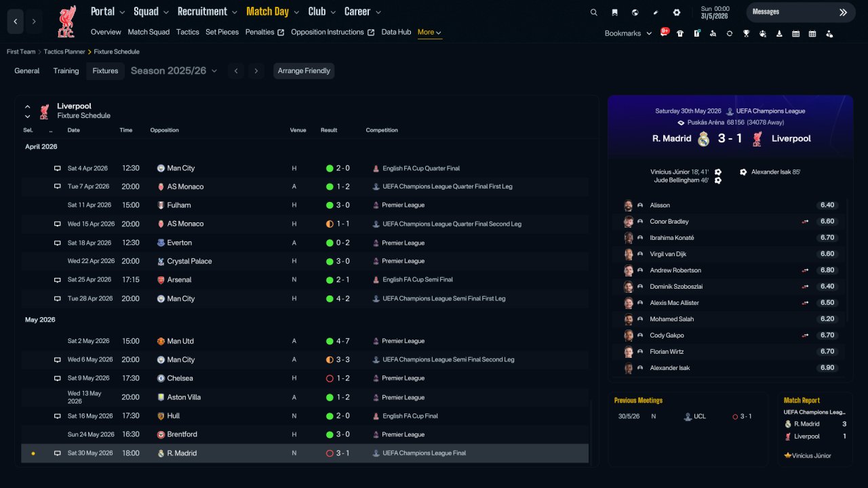Image resolution: width=868 pixels, height=488 pixels.
Task: Expand the Season 2025/26 dropdown
Action: pos(174,70)
